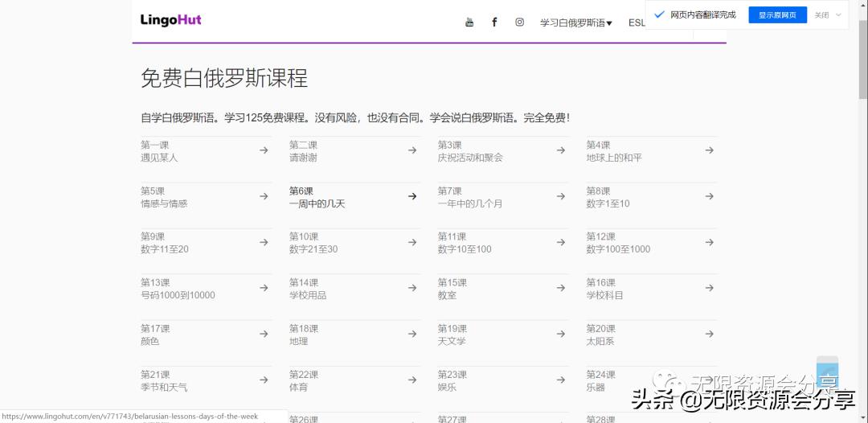Click the arrow for 第23课 娱乐
This screenshot has width=868, height=423.
pos(561,380)
